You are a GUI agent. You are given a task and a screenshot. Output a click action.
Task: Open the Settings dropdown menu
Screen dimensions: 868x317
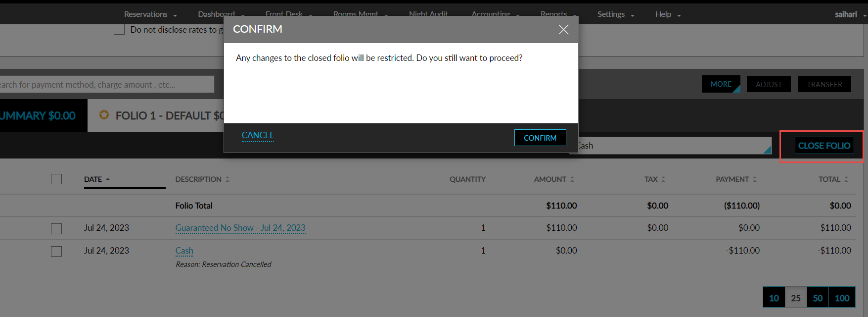tap(616, 14)
